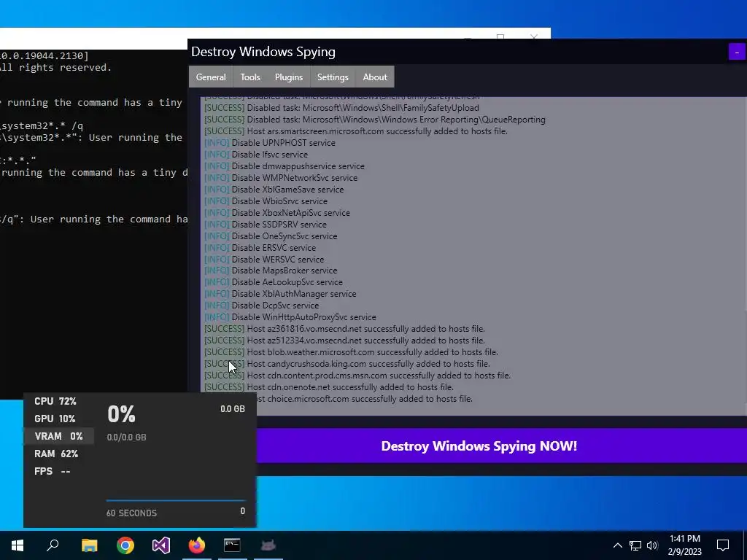Click Destroy Windows Spying NOW! button

tap(479, 446)
